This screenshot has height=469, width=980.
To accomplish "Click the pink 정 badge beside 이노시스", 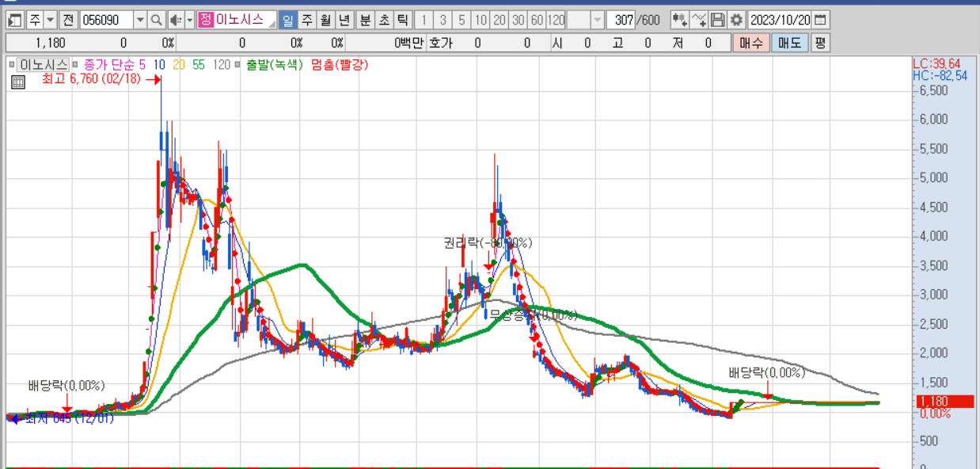I will click(x=206, y=20).
